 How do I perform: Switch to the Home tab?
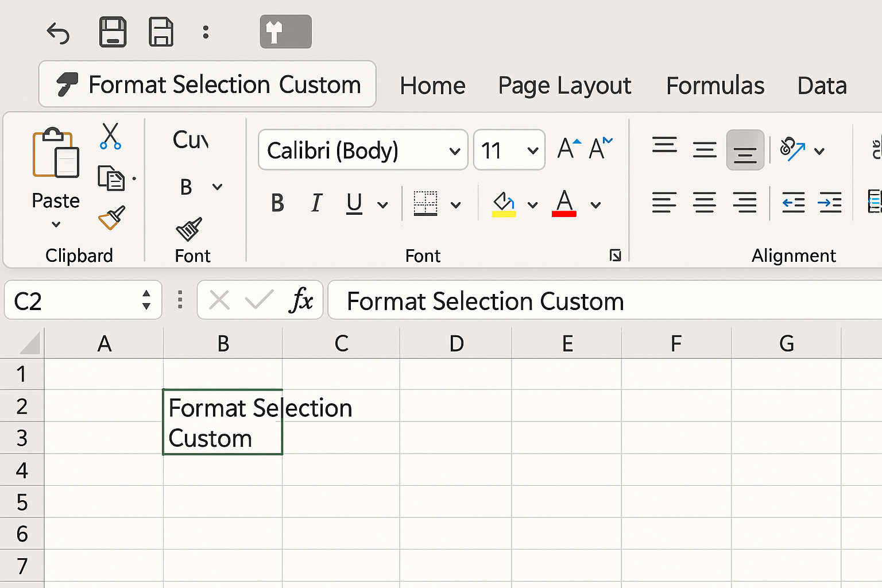[x=432, y=86]
